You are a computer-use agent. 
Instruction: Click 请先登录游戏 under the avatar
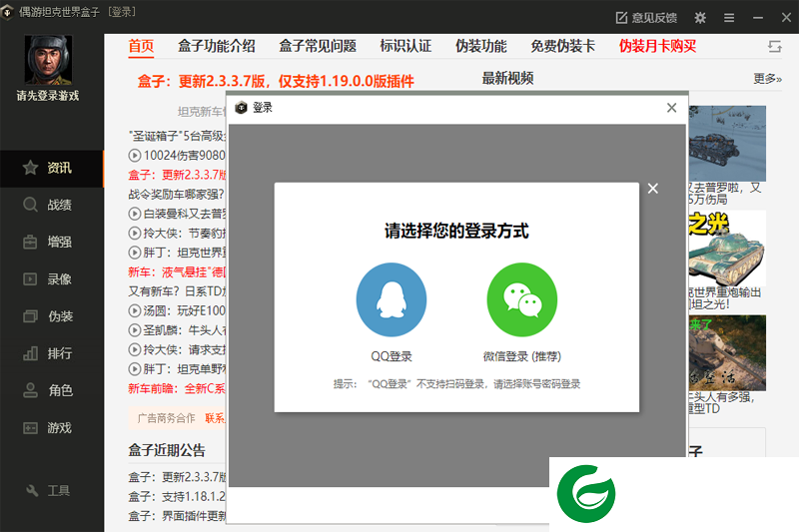[x=48, y=96]
